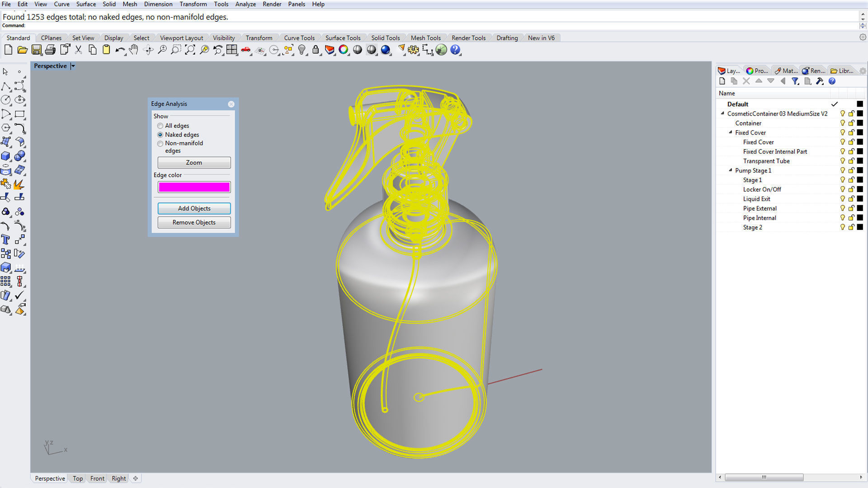868x488 pixels.
Task: Add a new viewport tab with plus
Action: pos(135,479)
